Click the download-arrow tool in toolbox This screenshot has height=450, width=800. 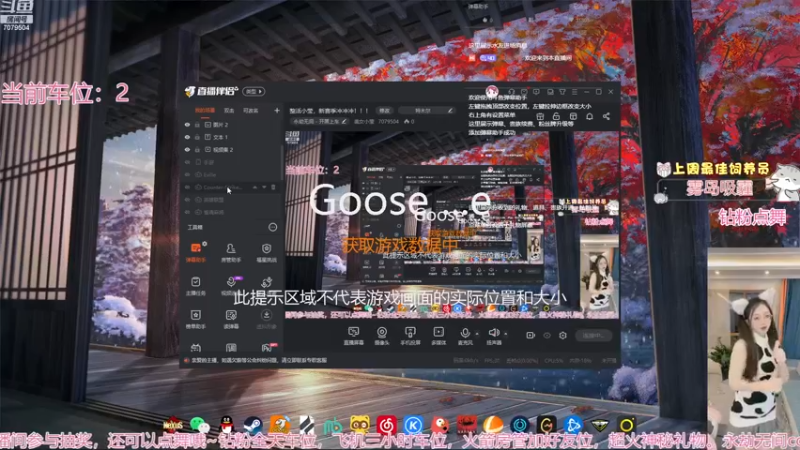coord(266,319)
